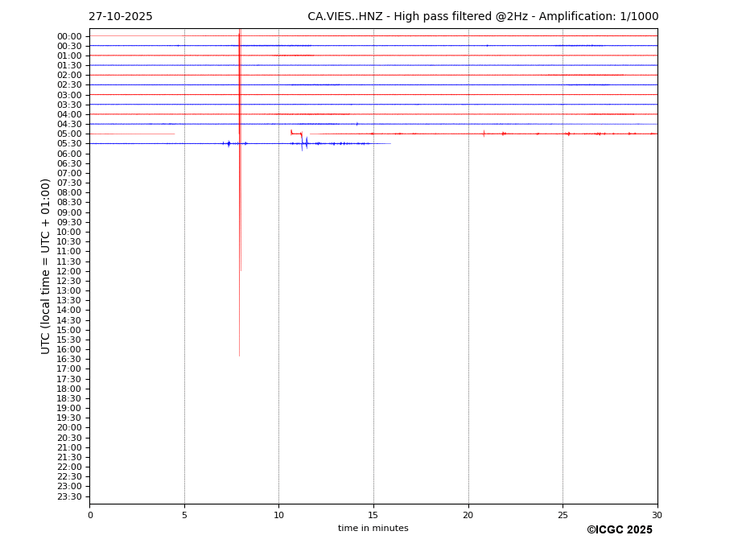Click the 15 tick on the minutes axis

373,515
